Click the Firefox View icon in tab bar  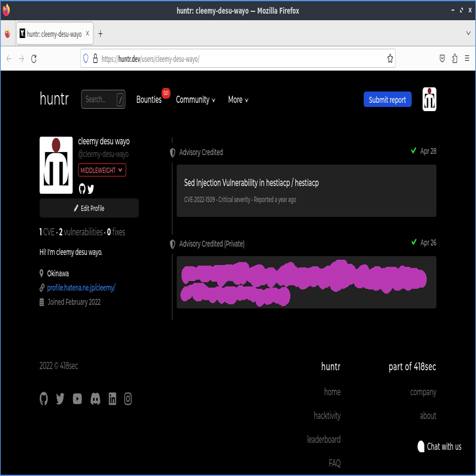[7, 33]
